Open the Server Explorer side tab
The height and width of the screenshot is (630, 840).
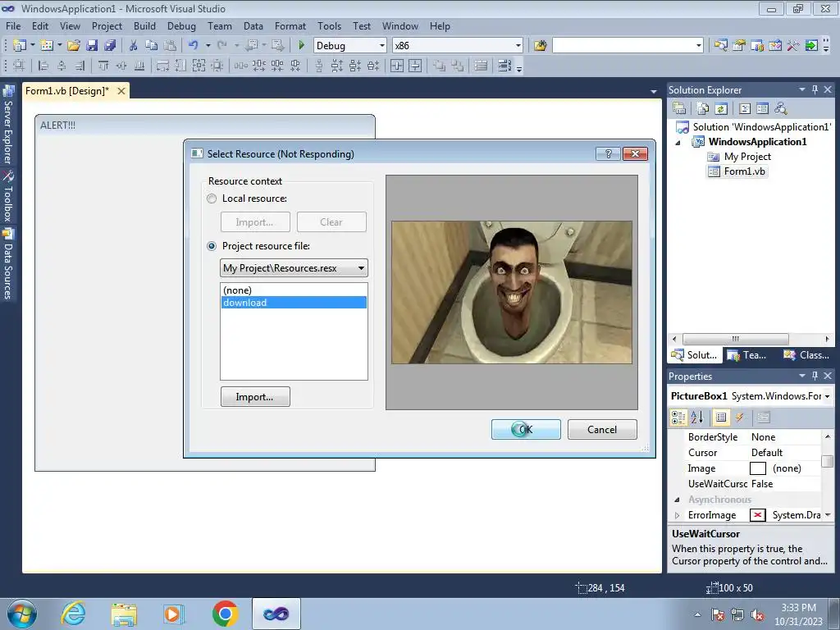(8, 125)
